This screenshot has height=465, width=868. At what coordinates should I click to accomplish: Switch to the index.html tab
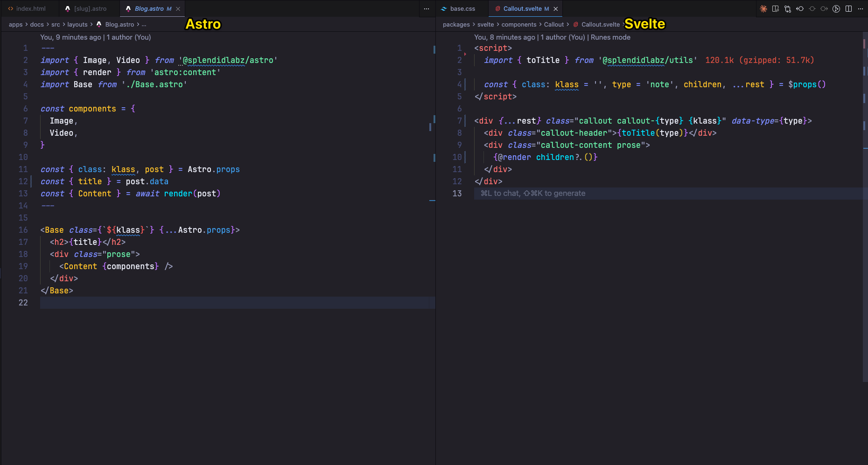pos(30,8)
